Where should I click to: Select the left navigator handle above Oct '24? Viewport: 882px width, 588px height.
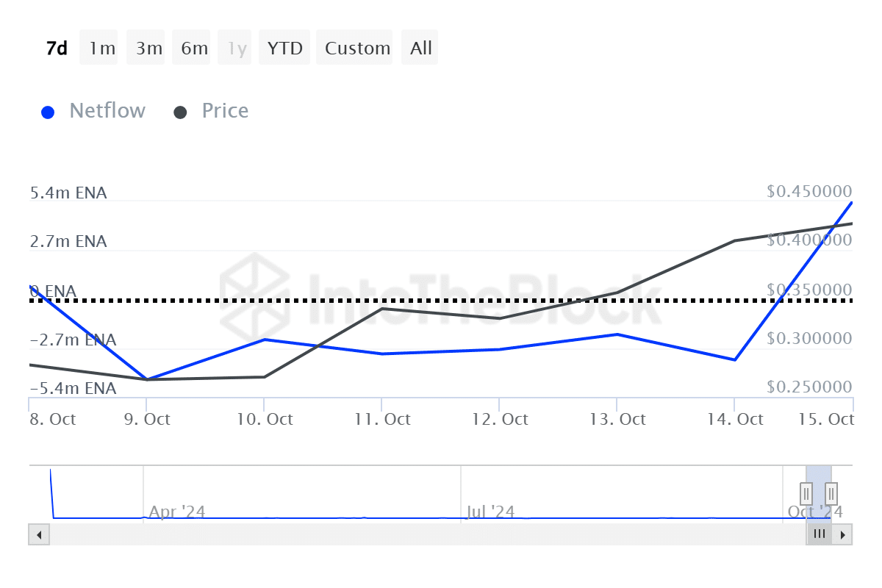[806, 493]
